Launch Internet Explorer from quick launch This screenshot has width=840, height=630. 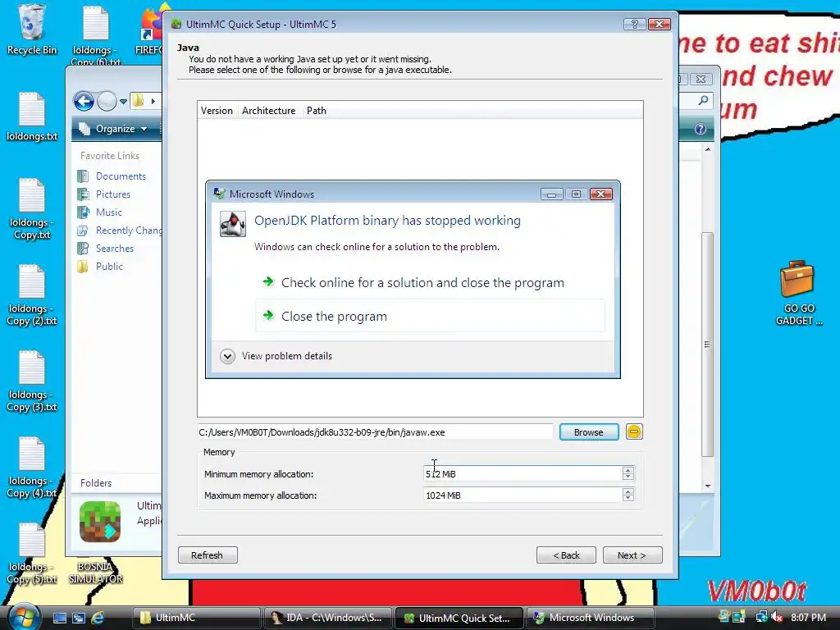pyautogui.click(x=98, y=618)
